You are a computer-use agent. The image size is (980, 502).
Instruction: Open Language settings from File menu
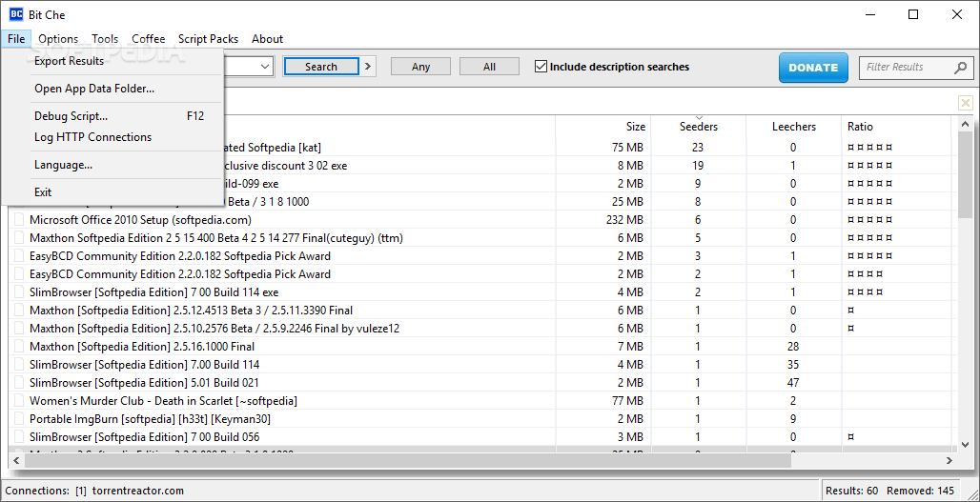point(112,165)
